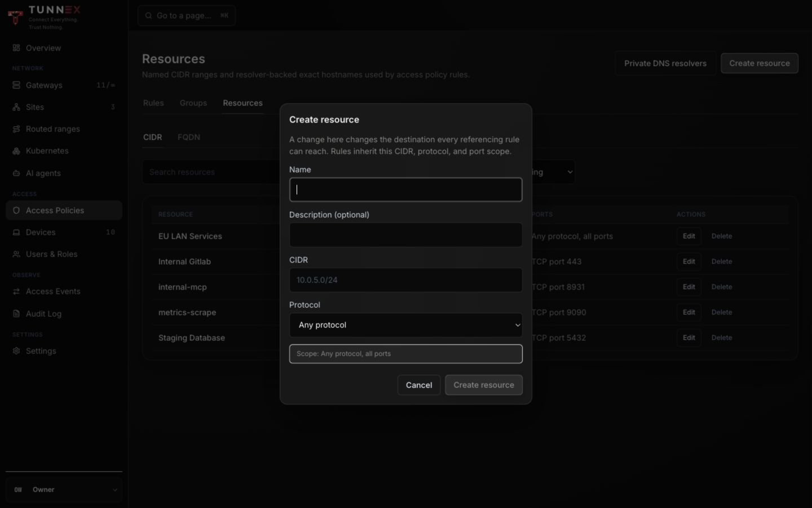
Task: Focus the Name input field
Action: pyautogui.click(x=405, y=190)
